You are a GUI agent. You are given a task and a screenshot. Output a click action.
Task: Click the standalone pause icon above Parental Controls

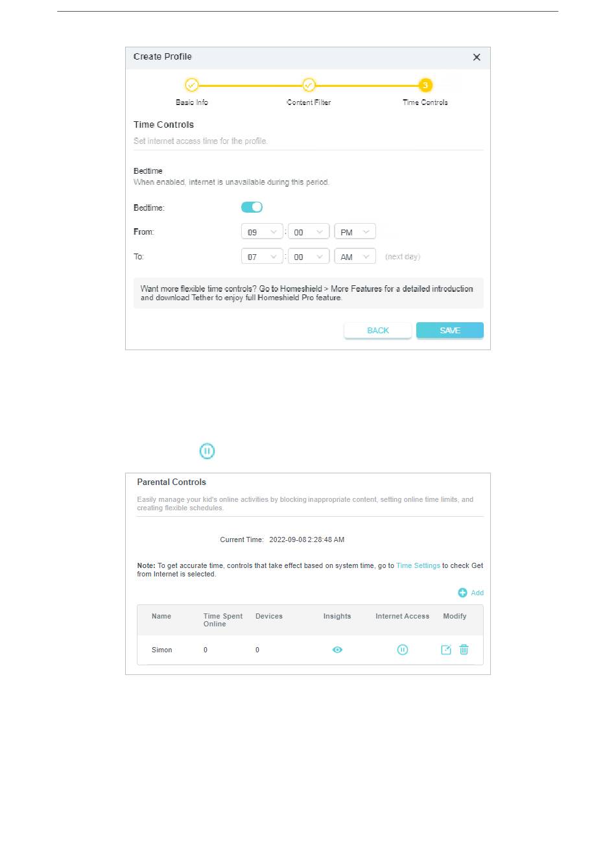click(x=207, y=451)
